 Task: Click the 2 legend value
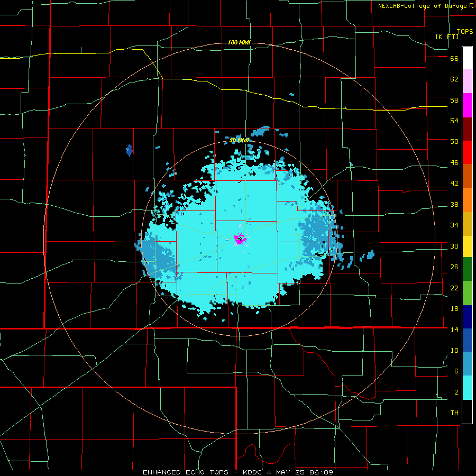pos(456,392)
